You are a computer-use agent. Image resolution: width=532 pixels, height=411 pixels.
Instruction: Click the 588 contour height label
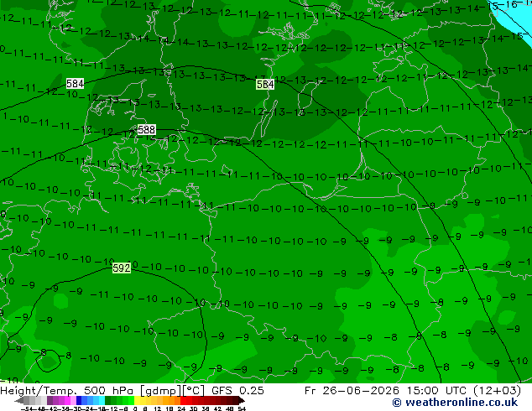(147, 129)
